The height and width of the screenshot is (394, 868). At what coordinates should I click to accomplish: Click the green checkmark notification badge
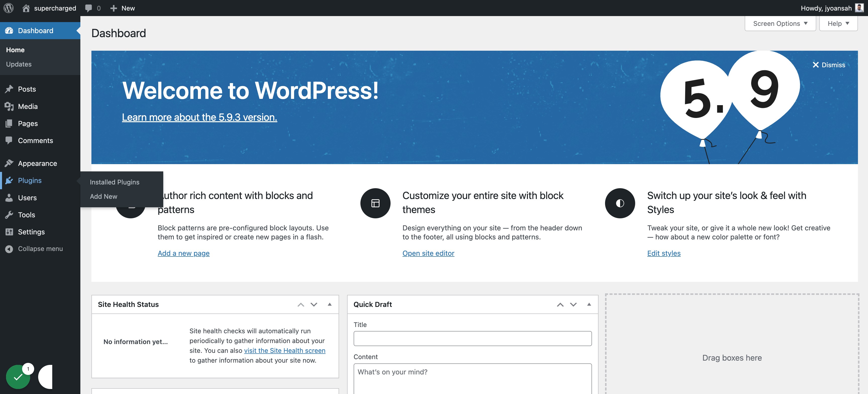point(18,377)
